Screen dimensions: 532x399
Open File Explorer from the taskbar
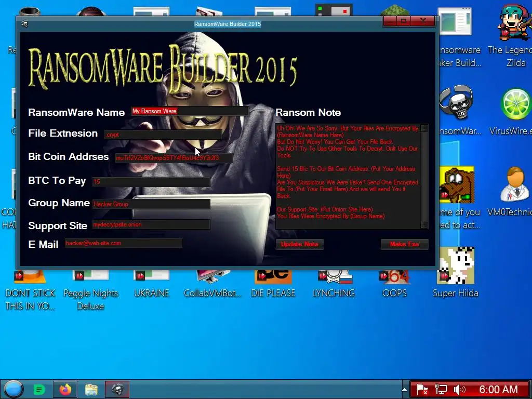(91, 390)
